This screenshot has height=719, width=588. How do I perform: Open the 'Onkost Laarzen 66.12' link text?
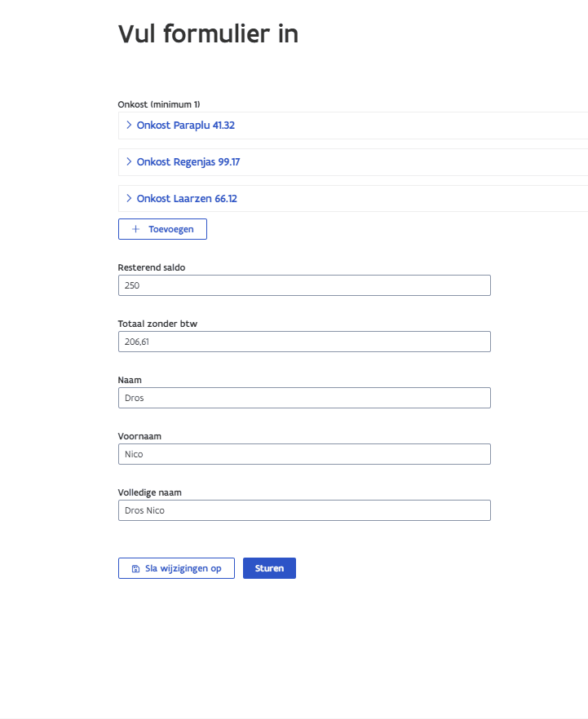pos(187,198)
